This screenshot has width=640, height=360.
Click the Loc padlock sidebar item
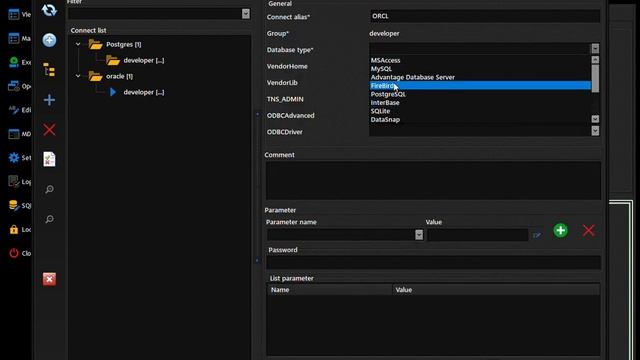click(19, 229)
